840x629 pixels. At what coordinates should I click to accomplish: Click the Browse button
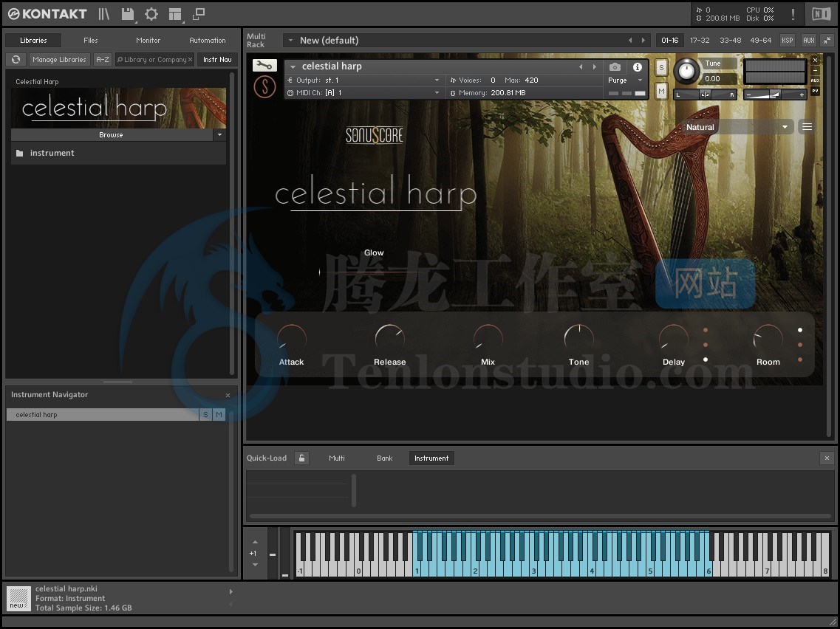[x=112, y=135]
